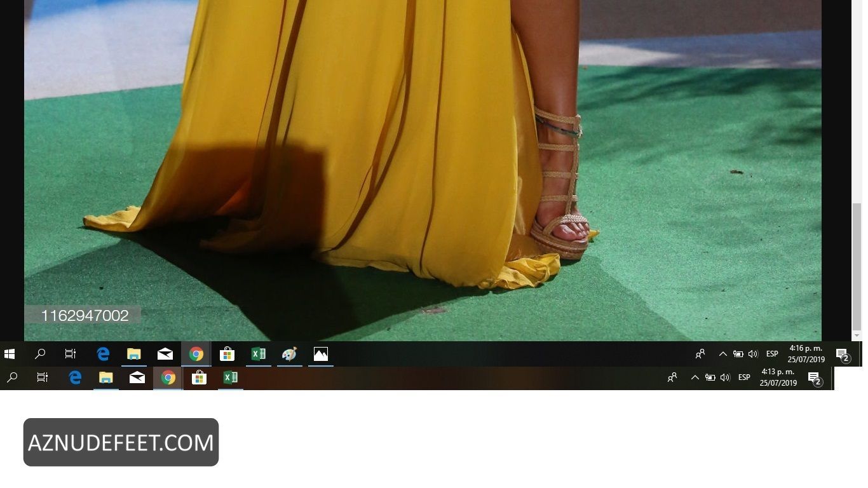Open File Explorer on the 4:16 p. m. taskbar

133,354
